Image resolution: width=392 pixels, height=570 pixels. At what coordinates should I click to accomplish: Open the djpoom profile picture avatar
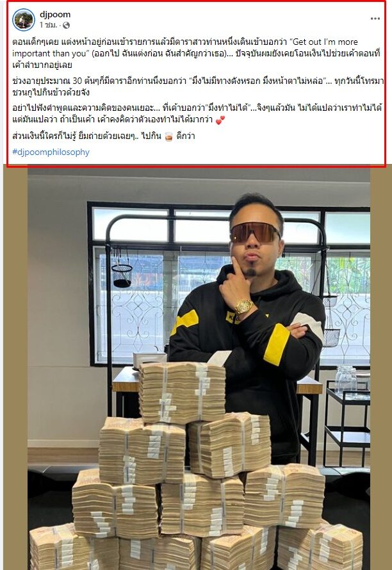click(x=24, y=20)
